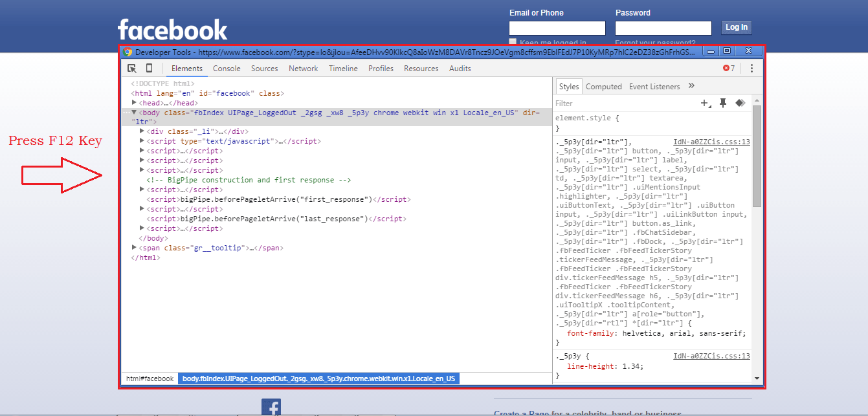Toggle the device toolbar phone icon
Screen dimensions: 868x416
(x=149, y=69)
